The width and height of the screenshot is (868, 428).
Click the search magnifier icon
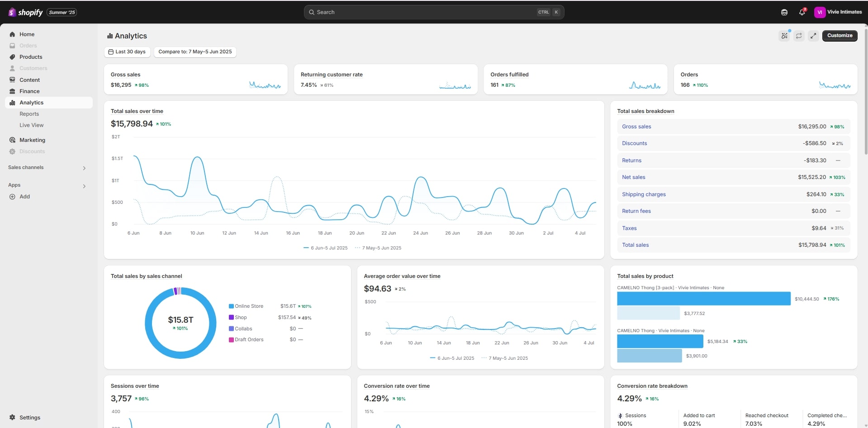[x=312, y=12]
